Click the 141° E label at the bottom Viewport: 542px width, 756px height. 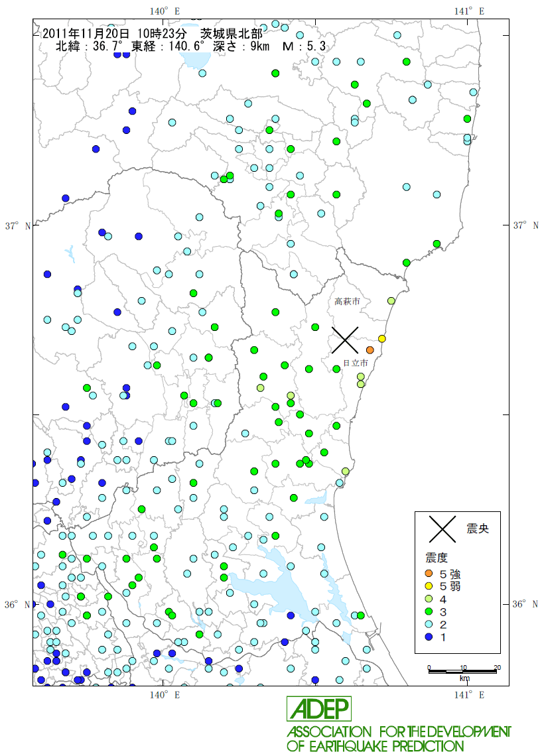coord(469,695)
